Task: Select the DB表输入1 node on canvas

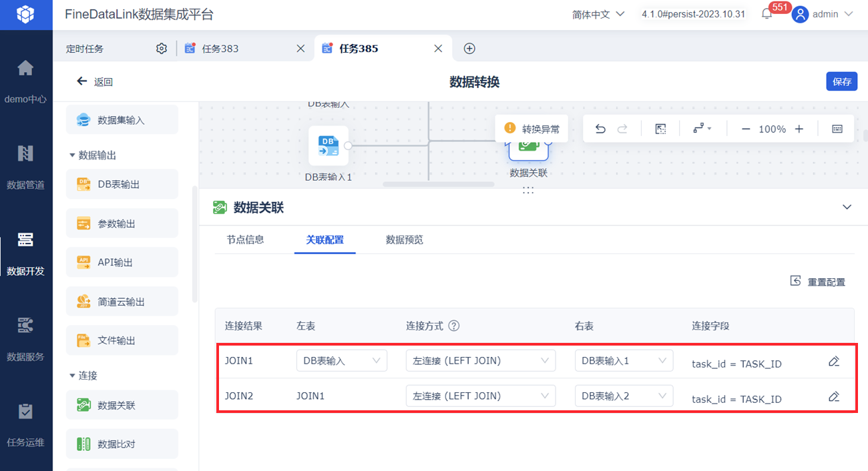Action: pyautogui.click(x=329, y=145)
